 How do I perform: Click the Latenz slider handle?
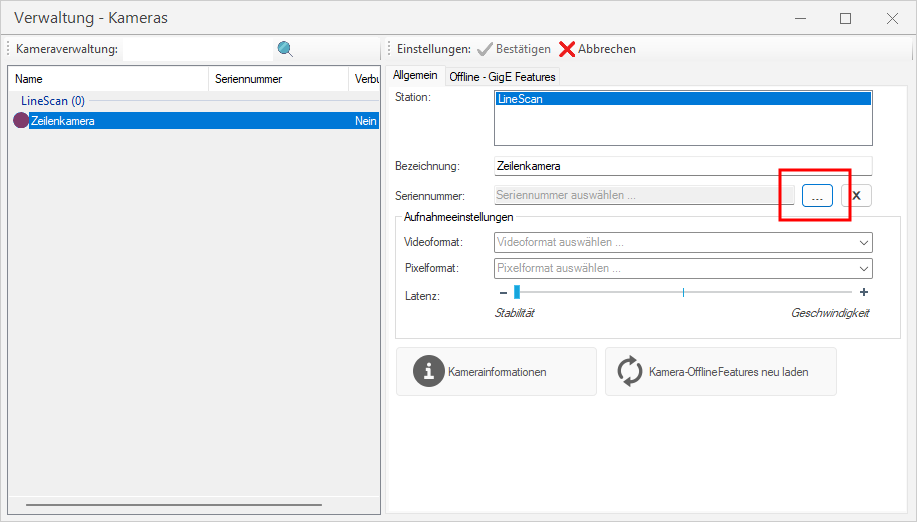(516, 292)
